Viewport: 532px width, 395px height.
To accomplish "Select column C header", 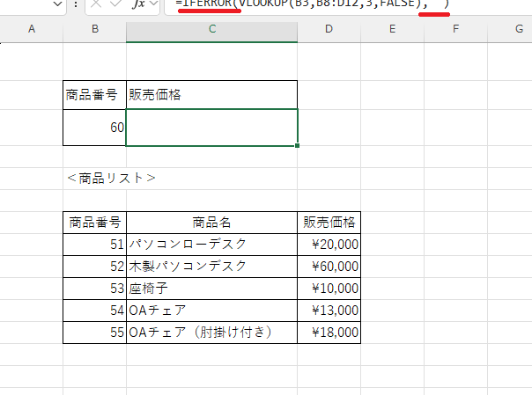I will pos(211,30).
